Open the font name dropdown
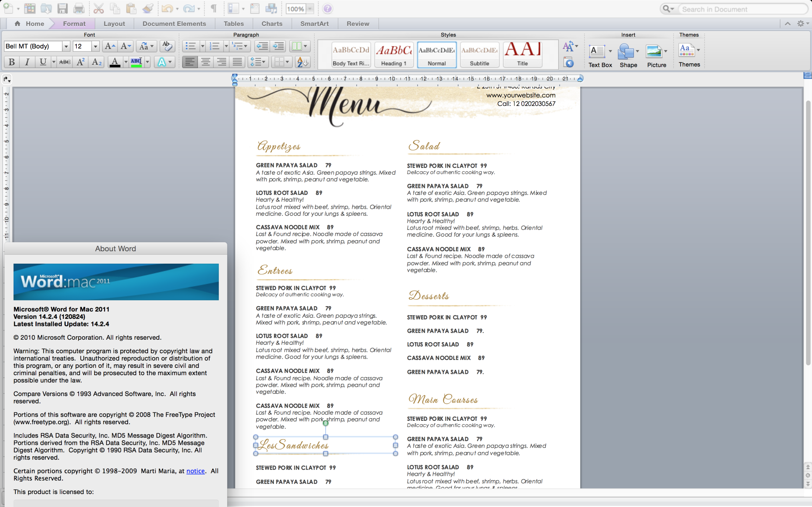This screenshot has width=812, height=507. (66, 46)
